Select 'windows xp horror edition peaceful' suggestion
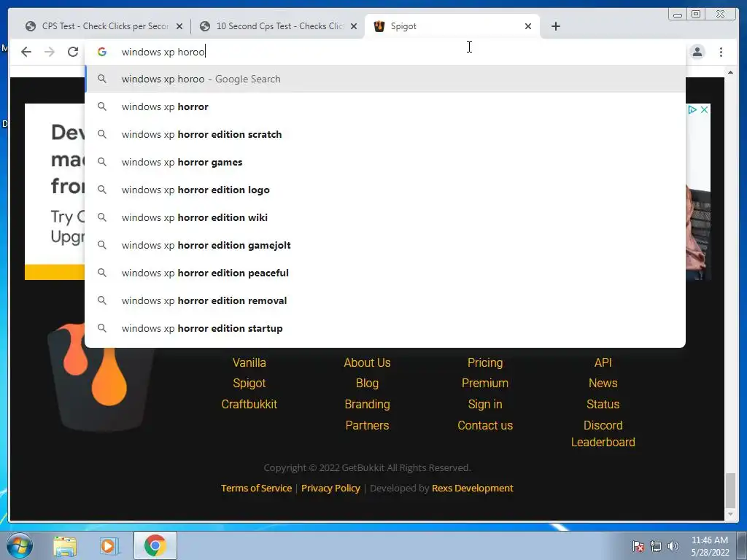Viewport: 747px width, 560px height. [385, 273]
